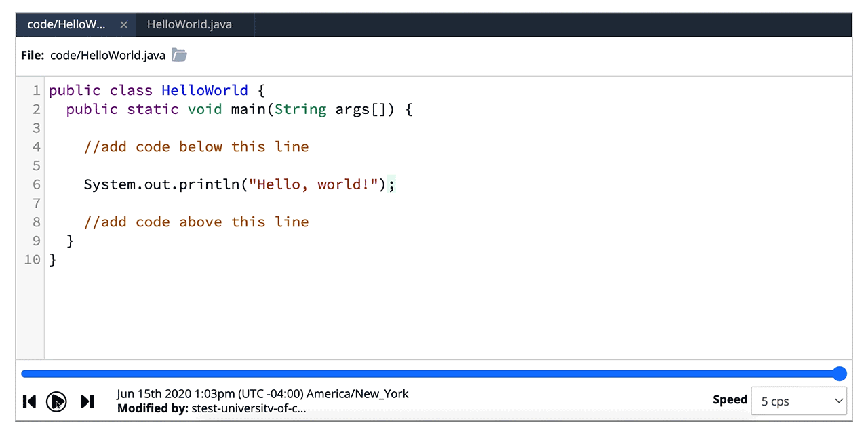
Task: Click the chevron inside the Speed combo box
Action: point(838,401)
